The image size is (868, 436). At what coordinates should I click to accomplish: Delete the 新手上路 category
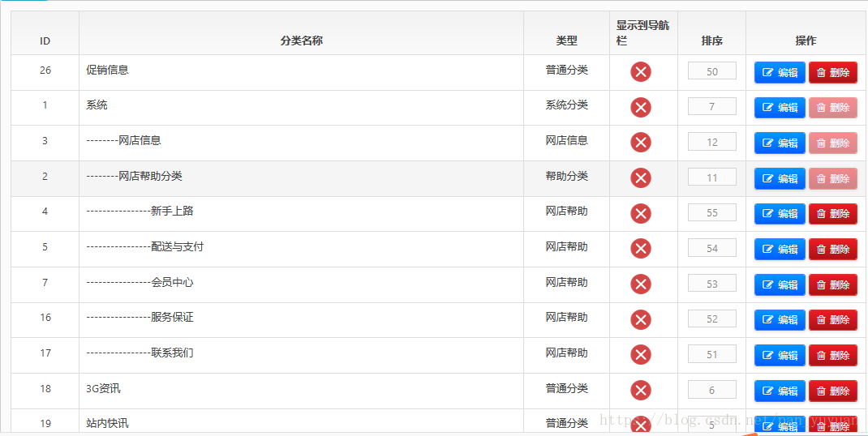point(833,214)
